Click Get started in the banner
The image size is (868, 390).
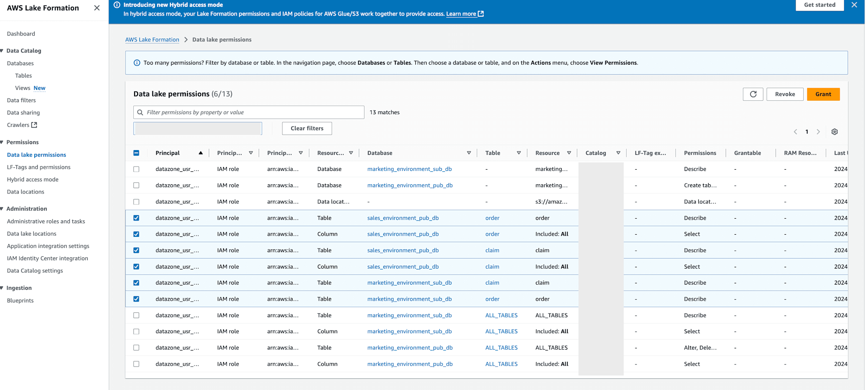click(x=819, y=5)
